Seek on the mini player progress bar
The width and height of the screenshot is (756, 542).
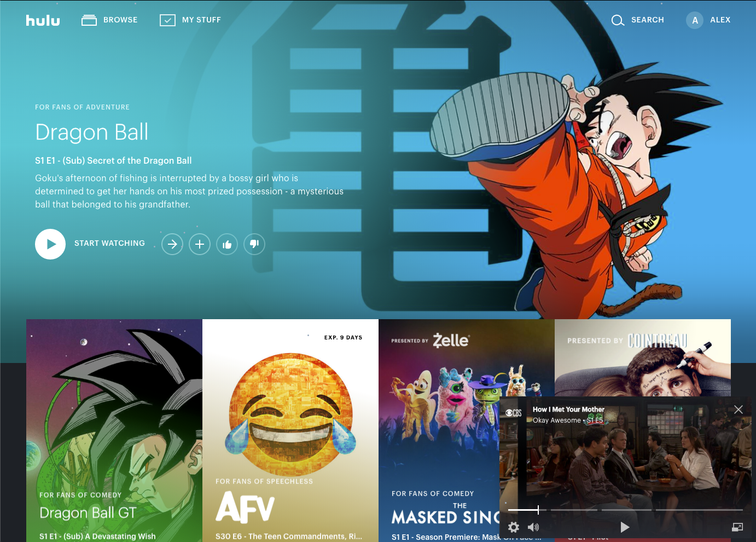(x=625, y=510)
